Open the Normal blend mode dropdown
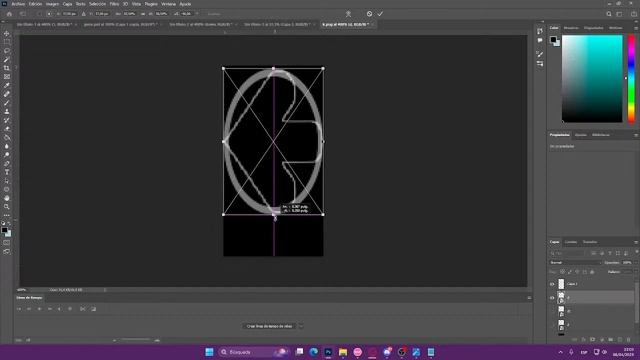 pyautogui.click(x=576, y=262)
